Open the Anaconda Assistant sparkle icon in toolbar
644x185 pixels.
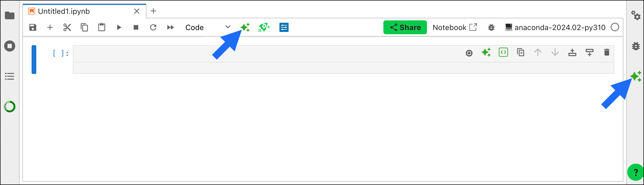point(245,27)
